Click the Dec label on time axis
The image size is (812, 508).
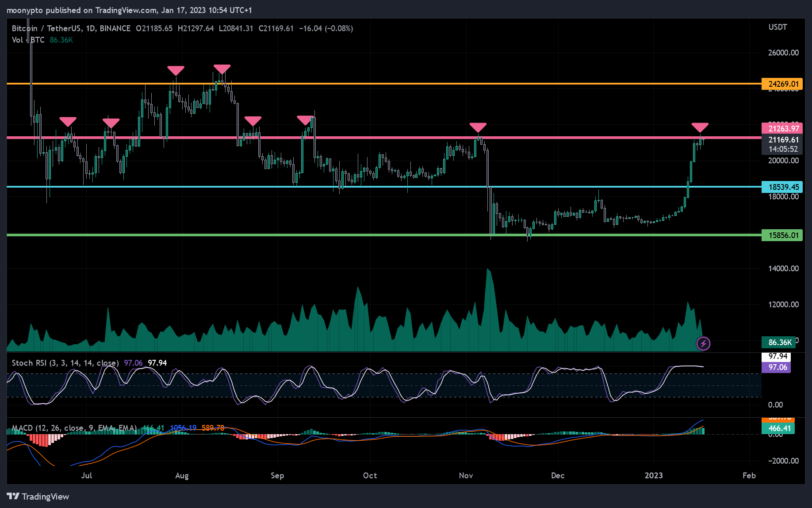558,476
